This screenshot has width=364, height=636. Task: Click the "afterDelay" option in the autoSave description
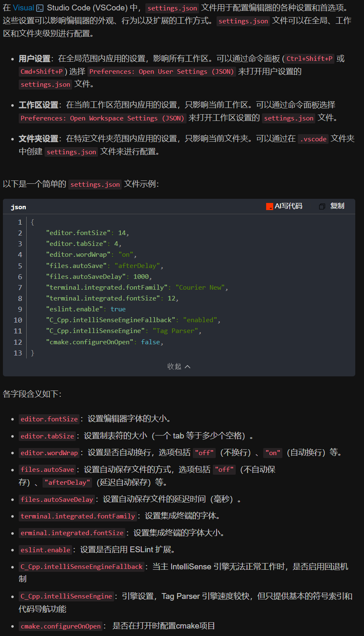(67, 483)
